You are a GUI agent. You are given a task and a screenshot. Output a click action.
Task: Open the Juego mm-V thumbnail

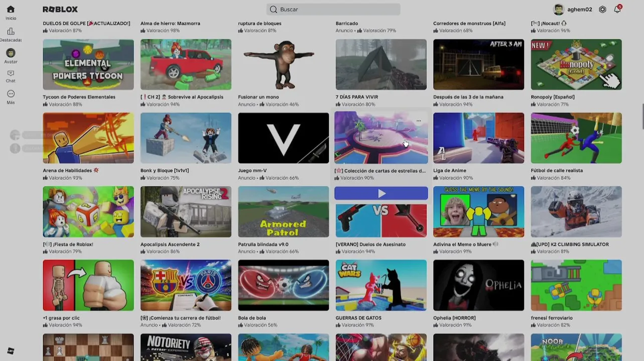pyautogui.click(x=284, y=138)
